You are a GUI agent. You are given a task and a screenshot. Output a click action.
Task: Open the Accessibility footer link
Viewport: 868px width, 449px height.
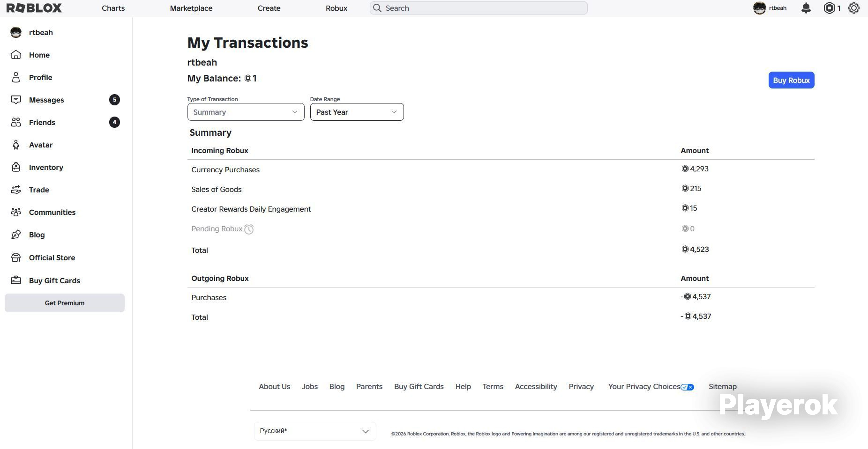pyautogui.click(x=536, y=387)
